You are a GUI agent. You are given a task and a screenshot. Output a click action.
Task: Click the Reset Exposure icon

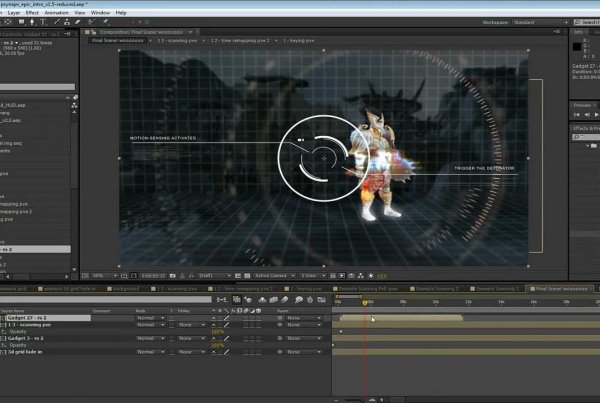tap(371, 276)
